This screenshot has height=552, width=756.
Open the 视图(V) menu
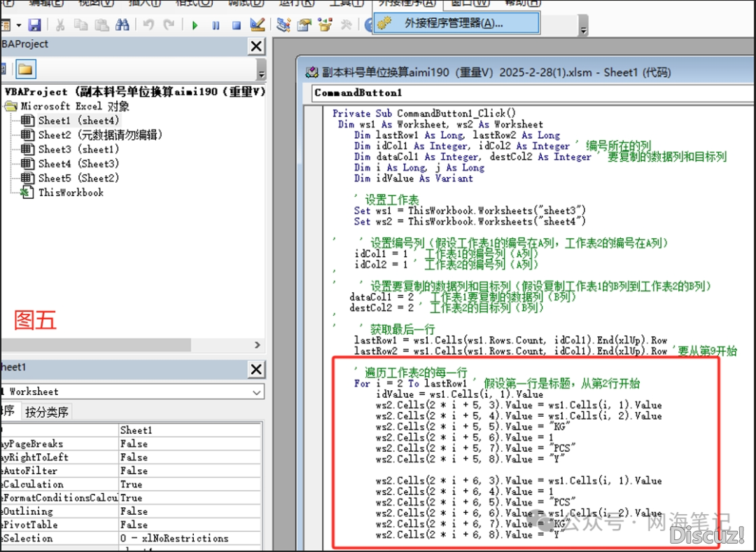(96, 3)
